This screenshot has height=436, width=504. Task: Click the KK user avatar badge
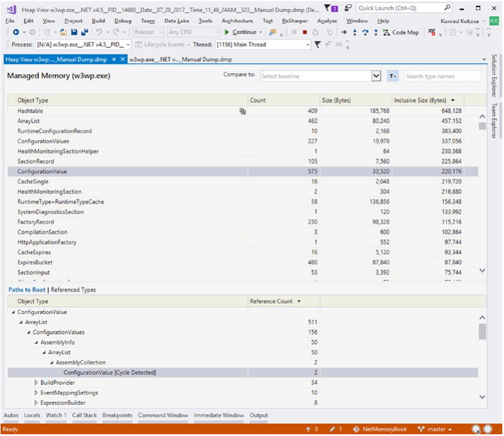tap(494, 21)
